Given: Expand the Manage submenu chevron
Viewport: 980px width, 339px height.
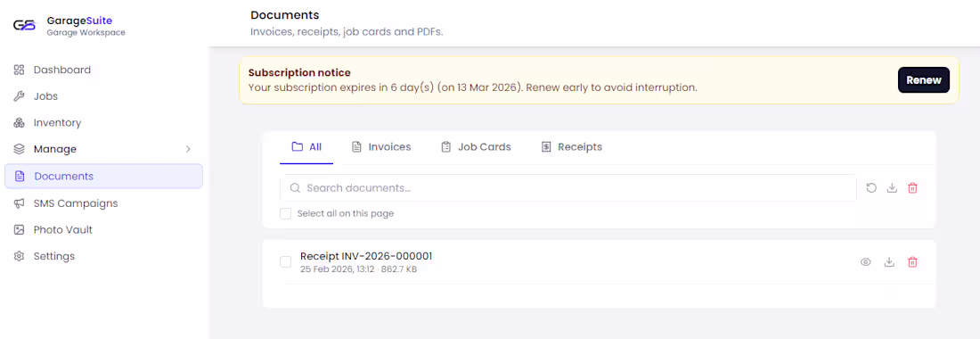Looking at the screenshot, I should click(x=188, y=149).
